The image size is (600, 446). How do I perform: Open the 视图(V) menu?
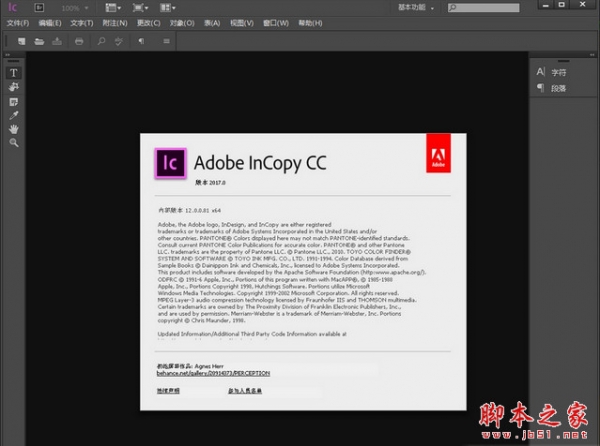pyautogui.click(x=241, y=23)
